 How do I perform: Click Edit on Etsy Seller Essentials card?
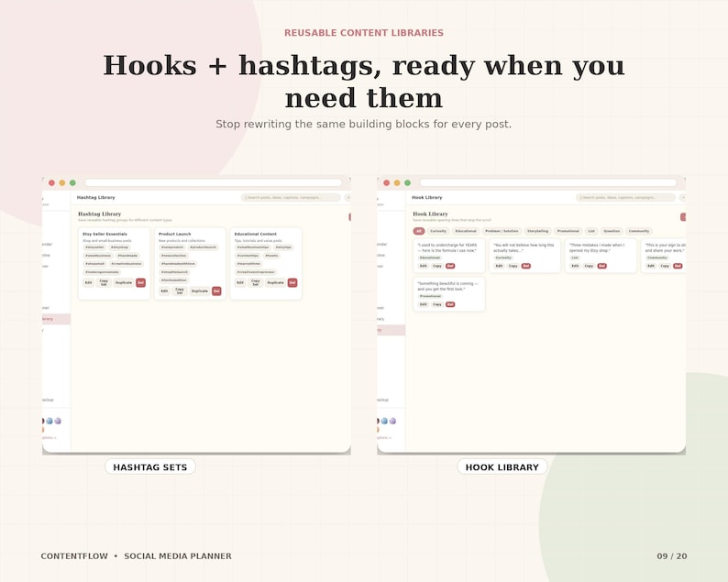88,282
